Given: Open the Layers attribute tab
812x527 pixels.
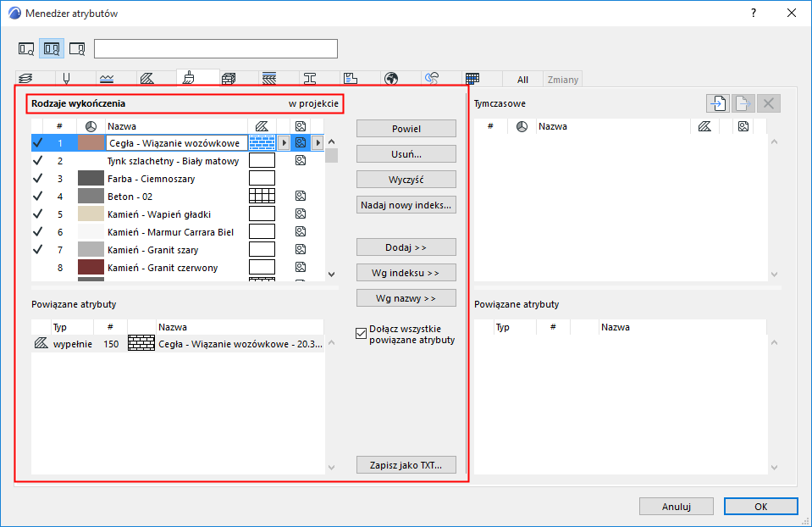Looking at the screenshot, I should (x=25, y=78).
